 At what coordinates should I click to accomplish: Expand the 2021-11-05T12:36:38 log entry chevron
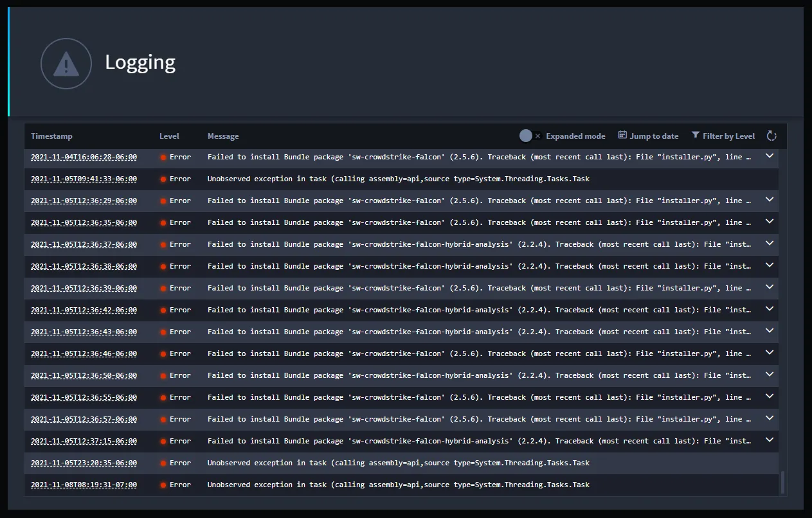pos(769,265)
